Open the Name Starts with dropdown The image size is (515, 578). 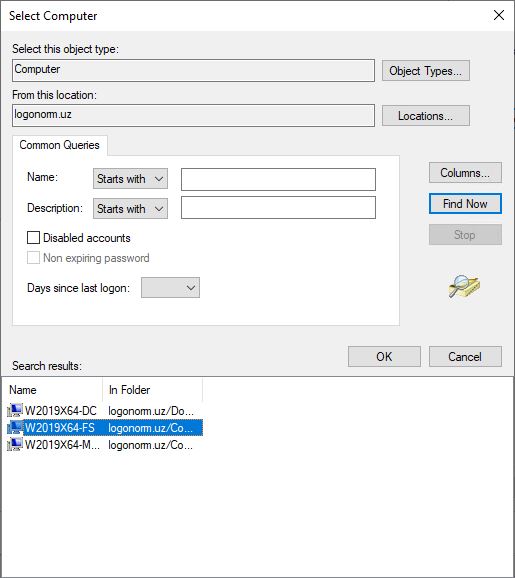[131, 179]
